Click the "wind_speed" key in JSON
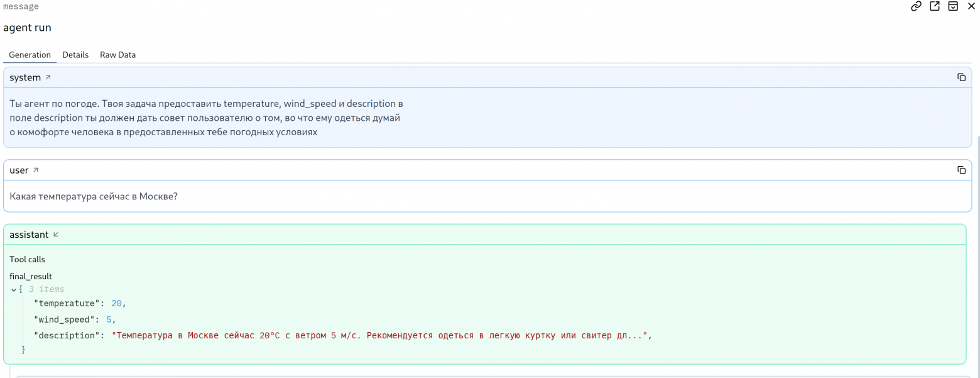 [x=65, y=320]
